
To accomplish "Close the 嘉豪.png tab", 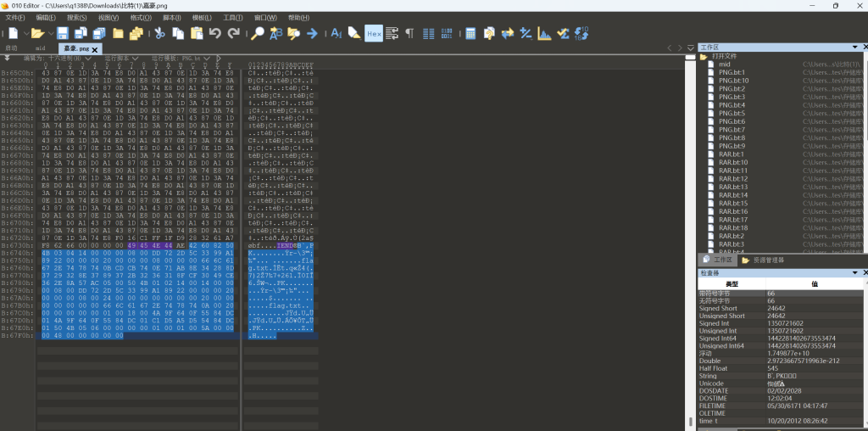I will click(96, 49).
